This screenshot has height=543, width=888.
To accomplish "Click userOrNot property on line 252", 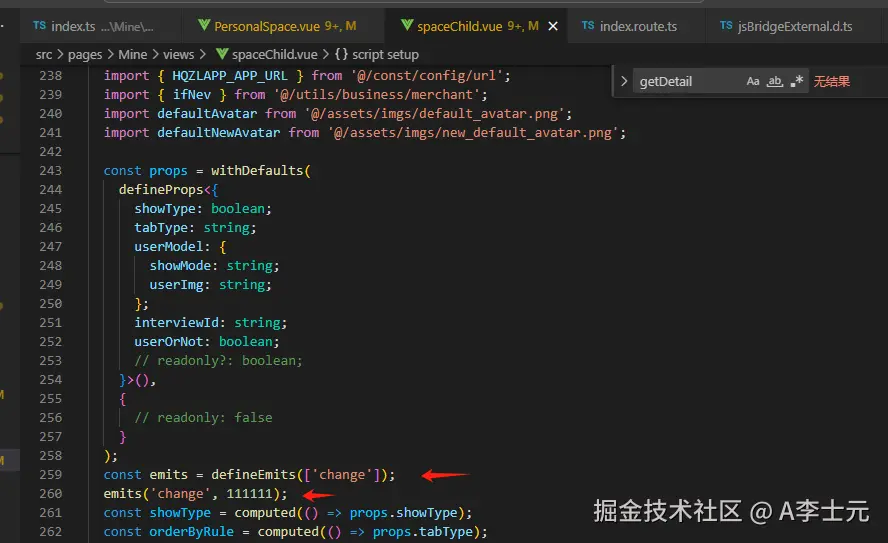I will pyautogui.click(x=168, y=341).
